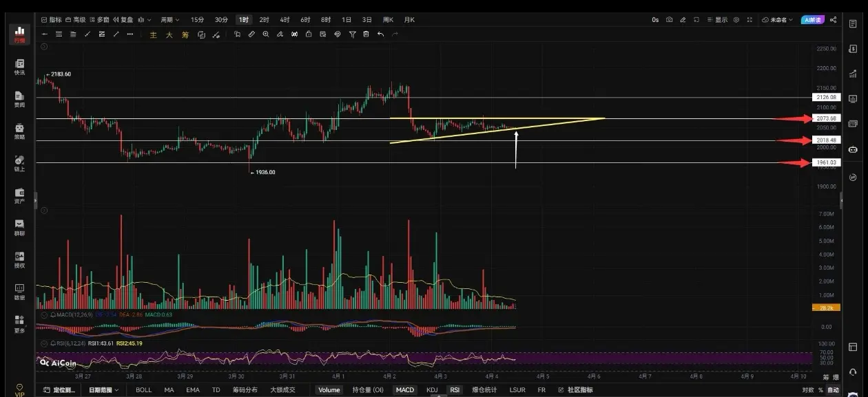Select the zoom-in magnifier tool
The width and height of the screenshot is (868, 397).
pos(266,34)
